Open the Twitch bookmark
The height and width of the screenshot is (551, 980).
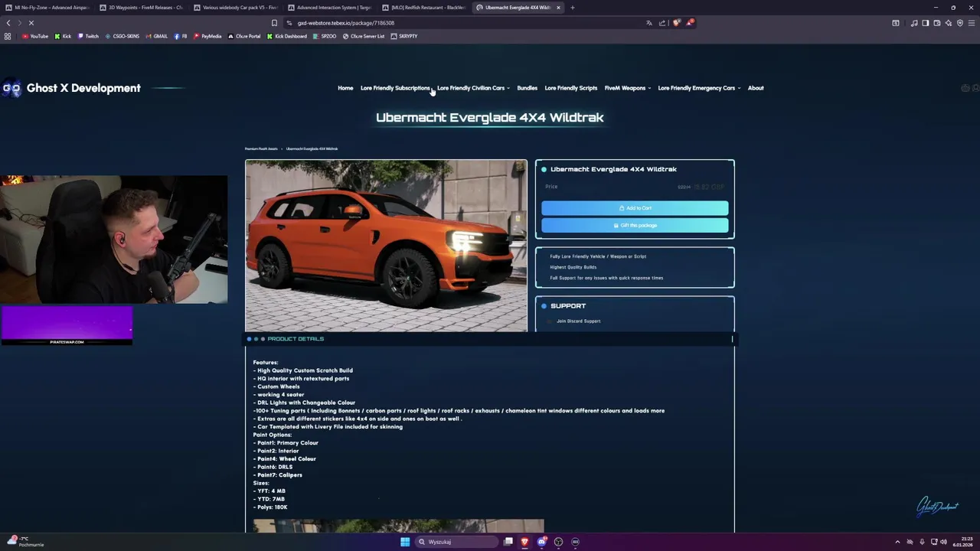point(88,36)
